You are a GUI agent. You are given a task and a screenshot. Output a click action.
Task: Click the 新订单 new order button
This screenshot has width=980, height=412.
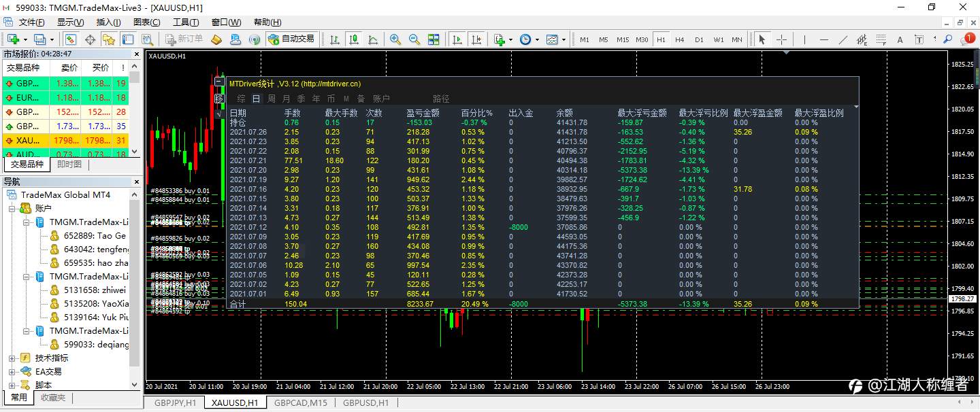click(183, 39)
